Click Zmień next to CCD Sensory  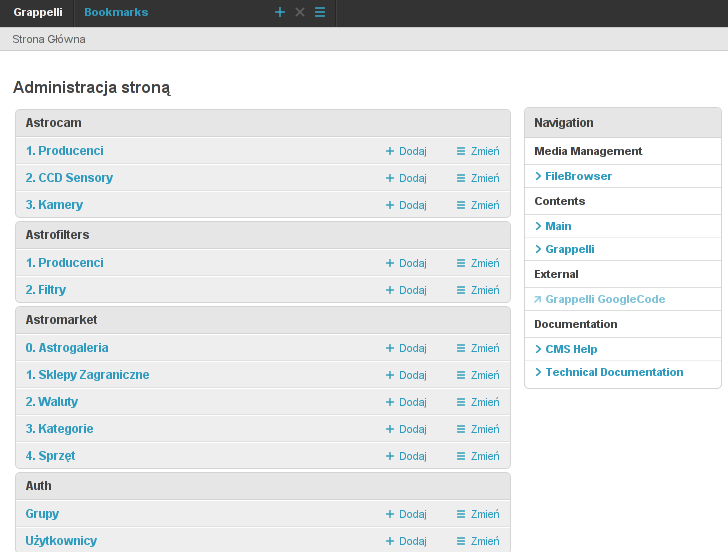(478, 178)
